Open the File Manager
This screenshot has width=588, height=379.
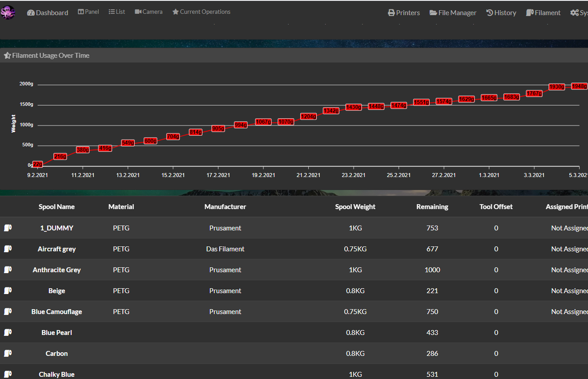coord(453,12)
